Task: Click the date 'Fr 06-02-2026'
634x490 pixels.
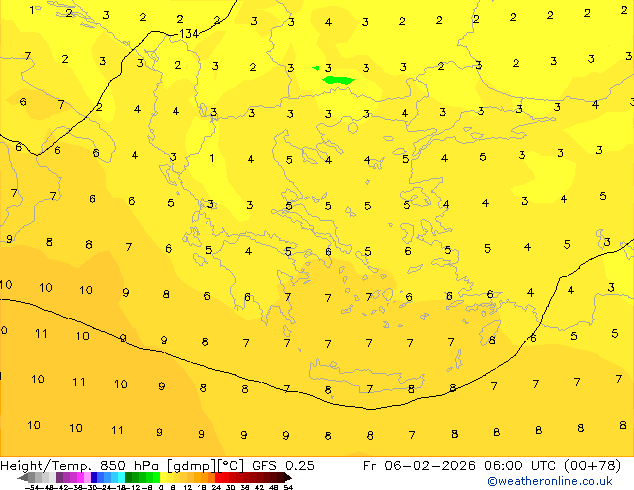Action: (419, 465)
